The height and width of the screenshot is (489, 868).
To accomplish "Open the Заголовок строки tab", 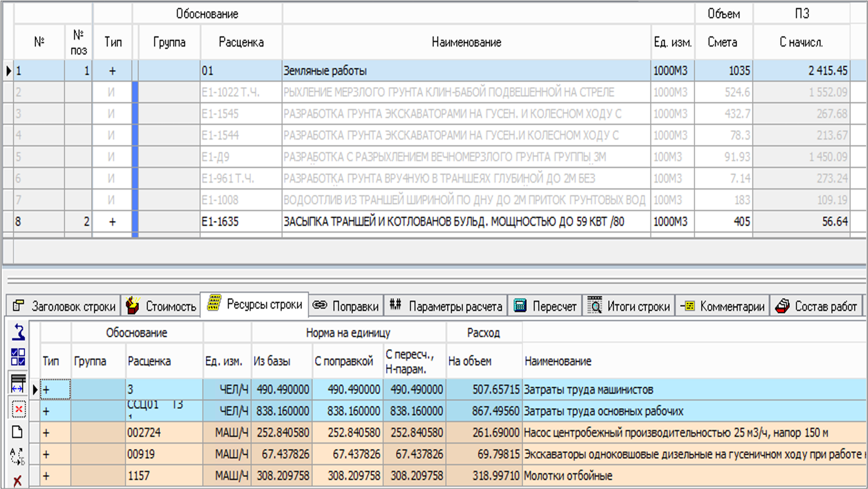I will 64,306.
